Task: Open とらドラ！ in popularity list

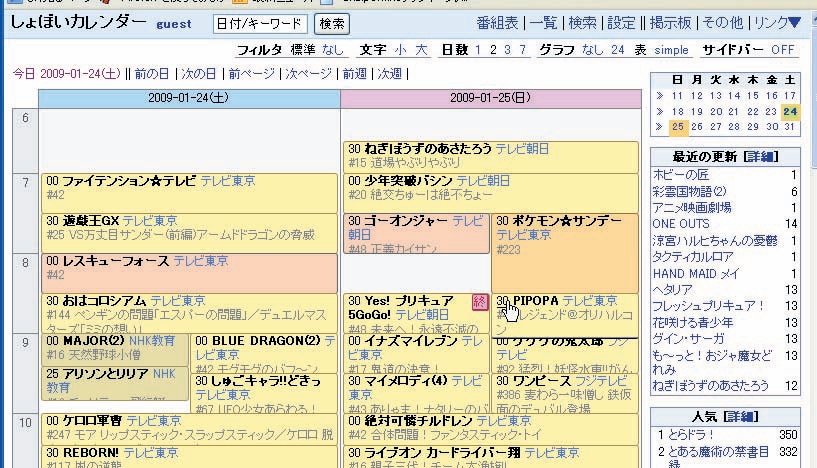Action: tap(691, 434)
